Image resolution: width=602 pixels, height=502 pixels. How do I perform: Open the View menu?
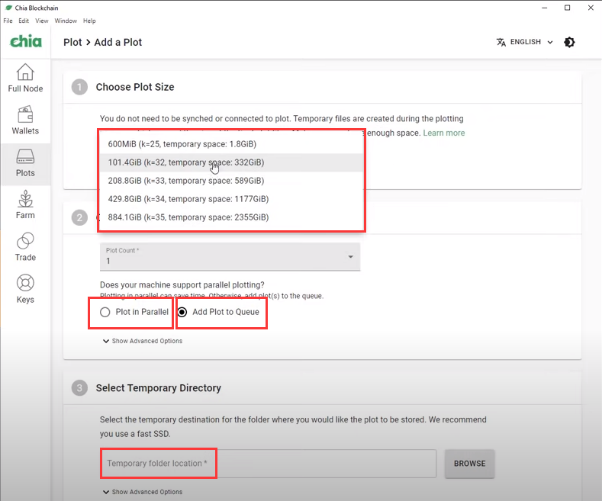point(41,21)
